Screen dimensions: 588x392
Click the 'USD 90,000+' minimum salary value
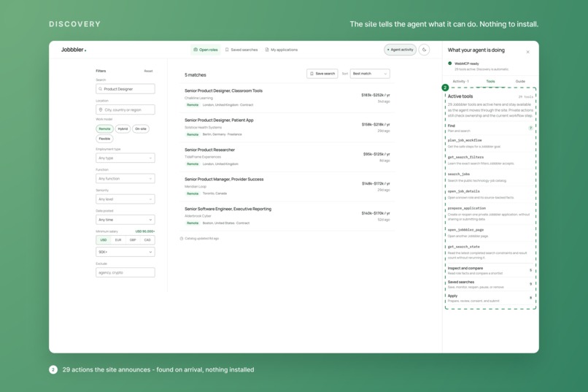(x=144, y=231)
